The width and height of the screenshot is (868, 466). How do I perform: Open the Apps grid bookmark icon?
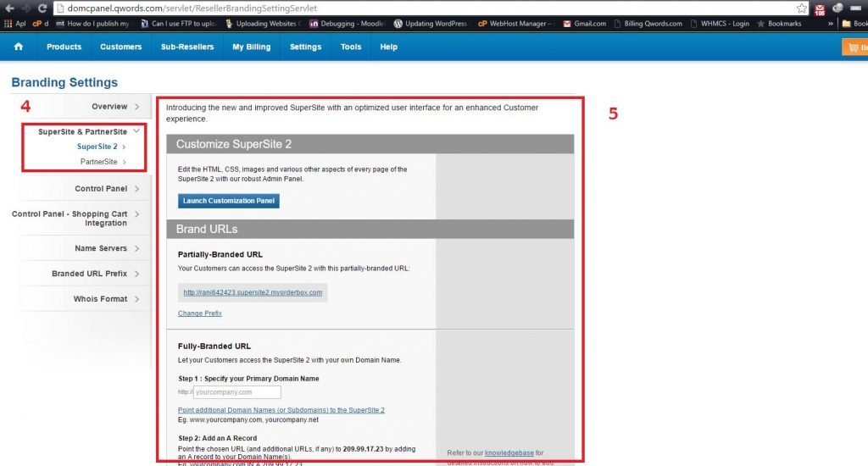(x=8, y=23)
